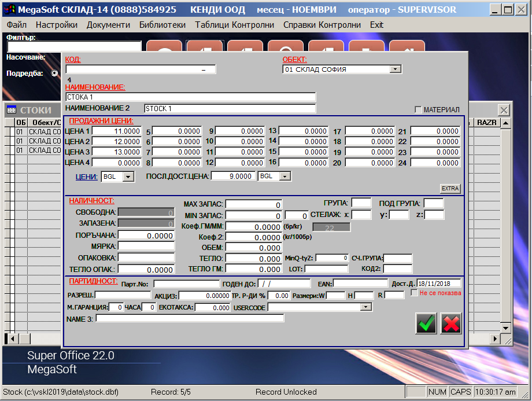Viewport: 532px width, 401px height.
Task: Enable the МАТЕРИАЛ checkbox
Action: point(418,110)
